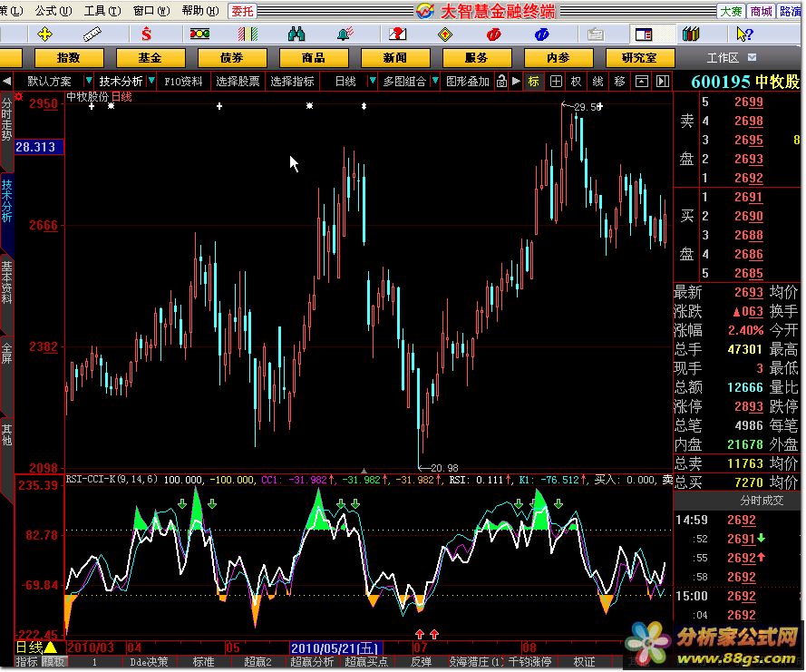The width and height of the screenshot is (806, 672).
Task: Switch to 分时走势 side tab
Action: (x=6, y=119)
